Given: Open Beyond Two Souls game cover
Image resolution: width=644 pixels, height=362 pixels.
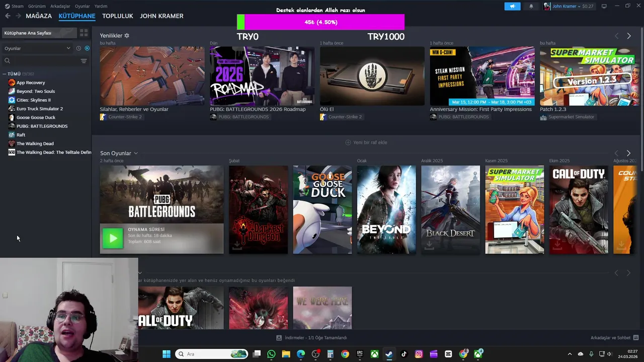Looking at the screenshot, I should [386, 210].
